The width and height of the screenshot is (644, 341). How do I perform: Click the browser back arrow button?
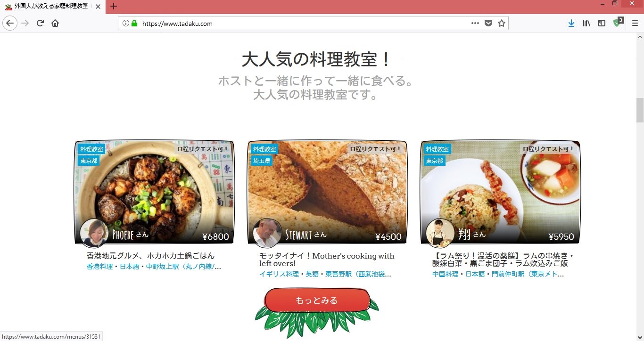(x=10, y=23)
